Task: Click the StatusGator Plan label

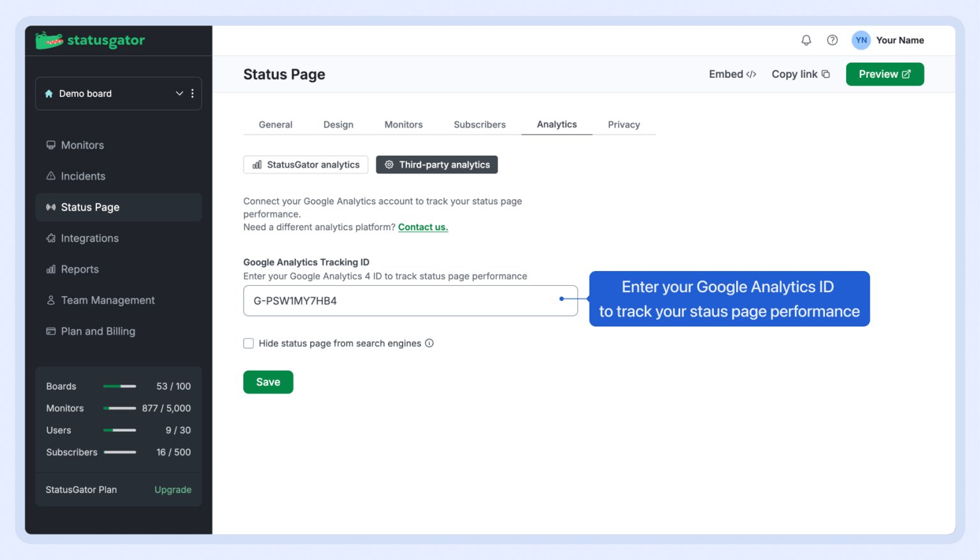Action: click(x=81, y=490)
